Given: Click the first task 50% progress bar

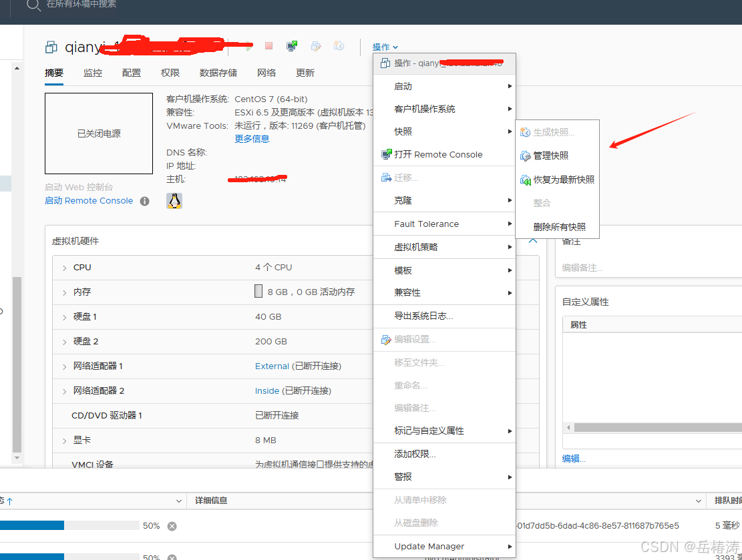Looking at the screenshot, I should point(69,525).
